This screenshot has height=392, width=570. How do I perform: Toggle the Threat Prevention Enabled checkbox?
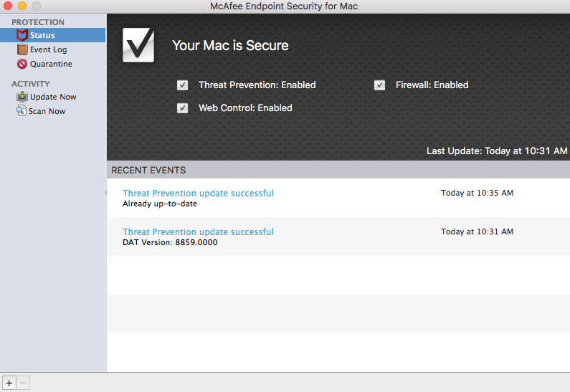click(183, 85)
